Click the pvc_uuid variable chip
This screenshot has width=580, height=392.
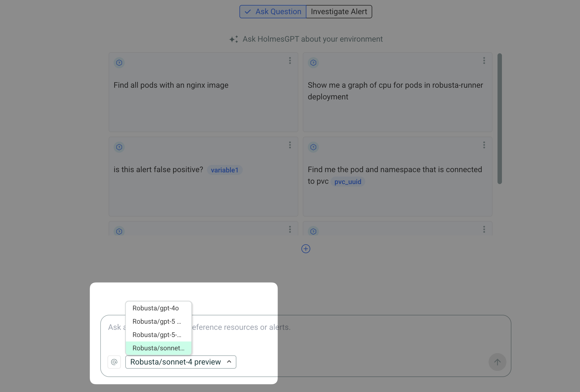coord(348,182)
